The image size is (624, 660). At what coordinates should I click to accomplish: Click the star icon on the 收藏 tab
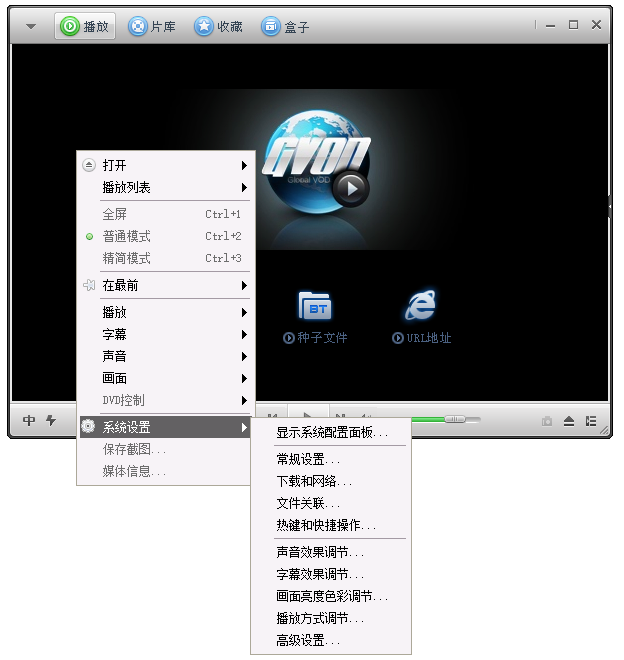click(x=204, y=26)
